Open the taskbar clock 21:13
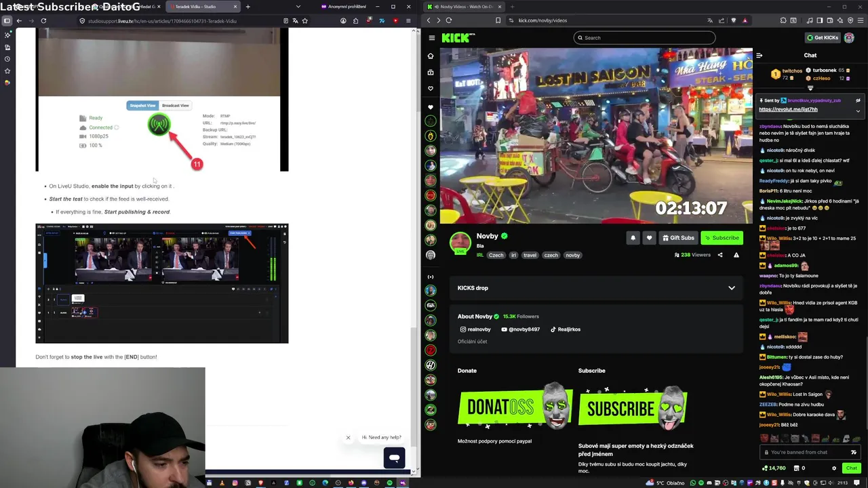Image resolution: width=868 pixels, height=488 pixels. pyautogui.click(x=842, y=483)
